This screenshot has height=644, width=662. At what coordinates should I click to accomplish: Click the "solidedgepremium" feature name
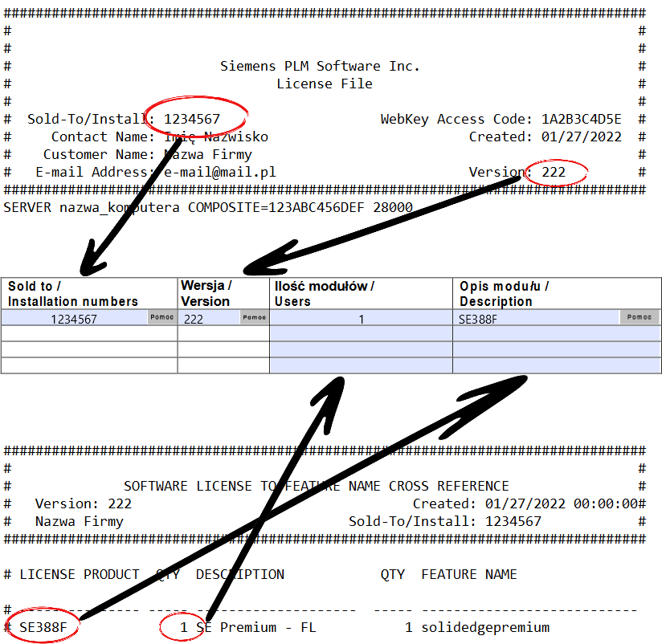point(485,628)
